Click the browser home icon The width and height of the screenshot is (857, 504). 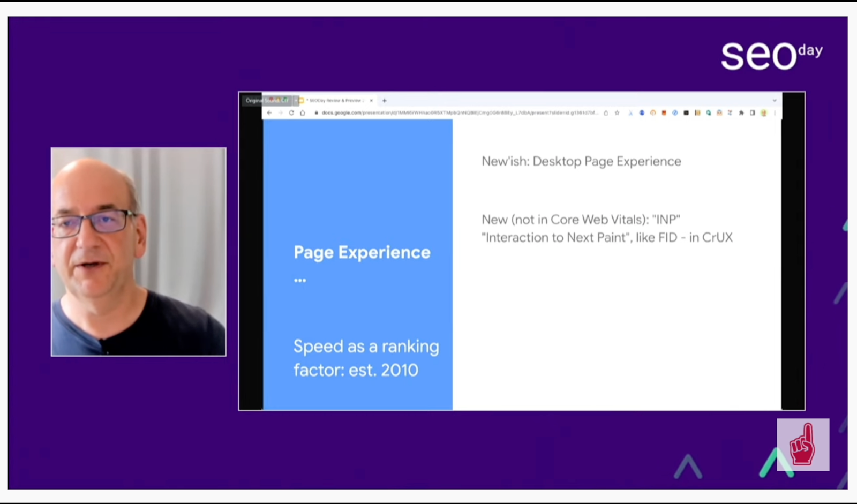(x=303, y=113)
